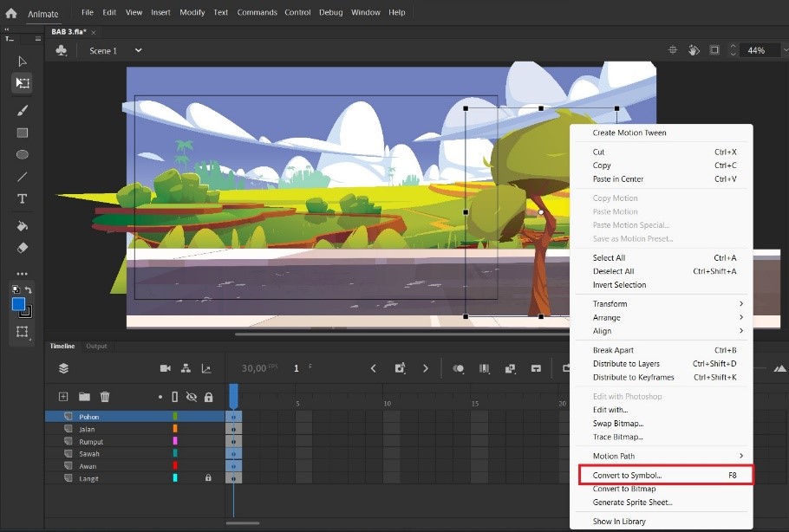Select the Rumput layer in timeline
The width and height of the screenshot is (789, 532).
tap(135, 442)
